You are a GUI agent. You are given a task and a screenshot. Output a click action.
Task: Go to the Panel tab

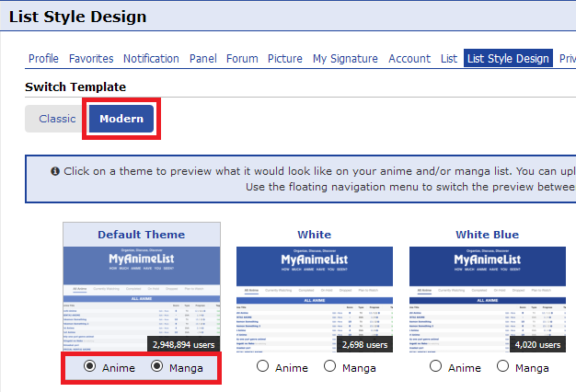point(202,58)
